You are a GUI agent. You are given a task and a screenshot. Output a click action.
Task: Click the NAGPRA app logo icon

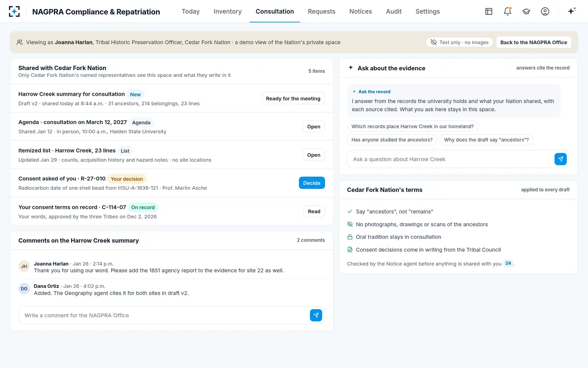(x=14, y=11)
